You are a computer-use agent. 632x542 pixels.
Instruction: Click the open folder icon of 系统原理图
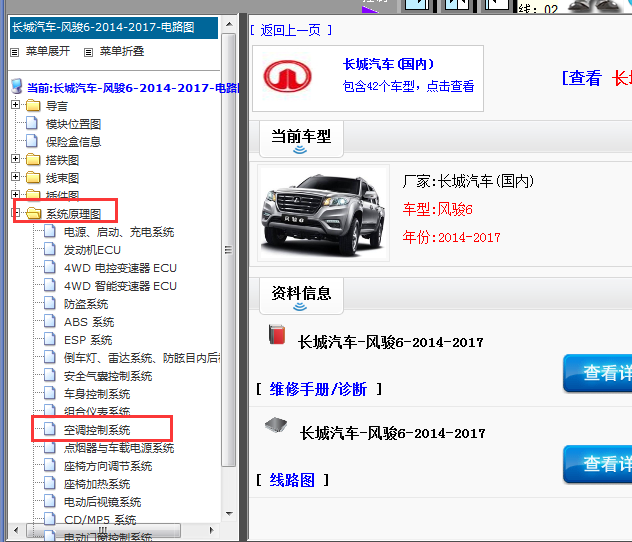33,213
